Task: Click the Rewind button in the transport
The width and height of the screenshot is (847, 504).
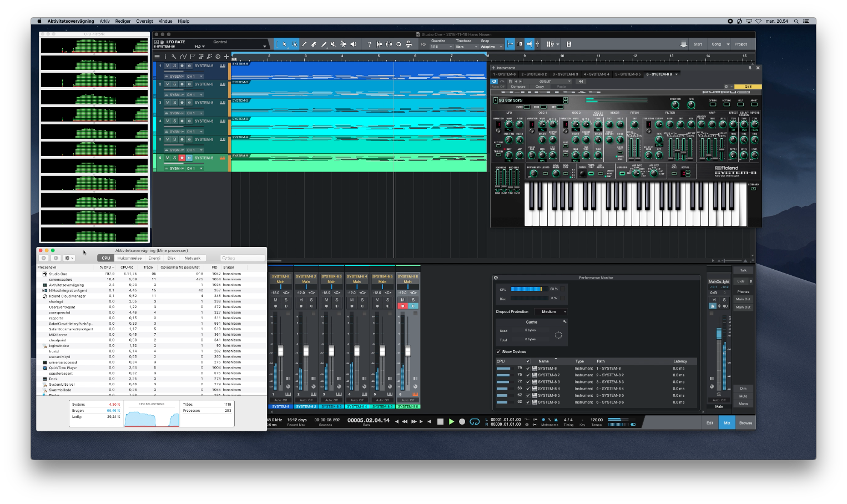Action: [x=405, y=422]
